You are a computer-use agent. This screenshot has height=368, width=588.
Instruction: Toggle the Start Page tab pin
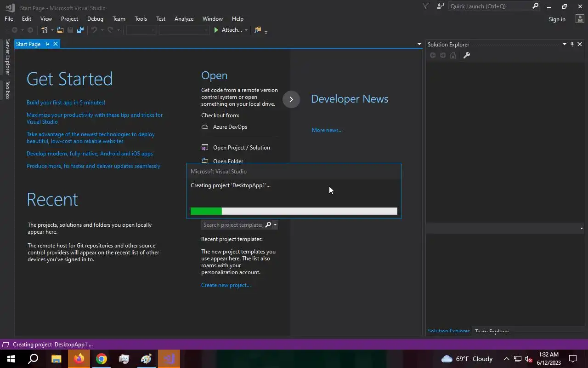point(47,44)
